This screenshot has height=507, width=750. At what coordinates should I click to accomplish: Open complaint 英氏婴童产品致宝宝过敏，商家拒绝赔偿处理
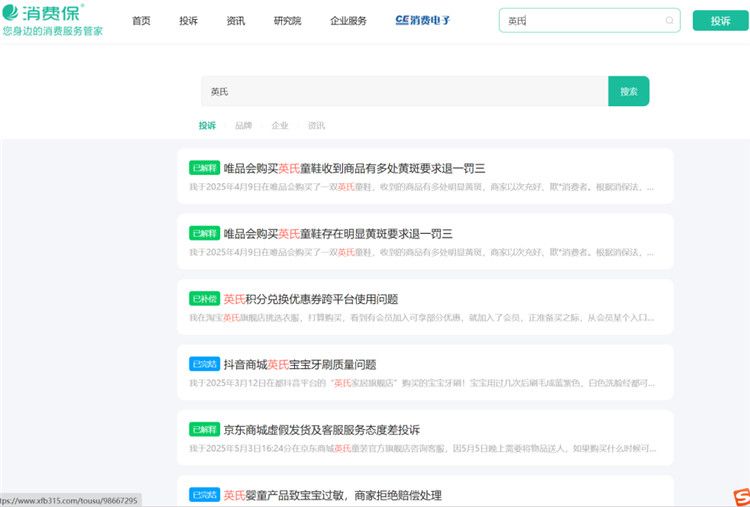(332, 495)
